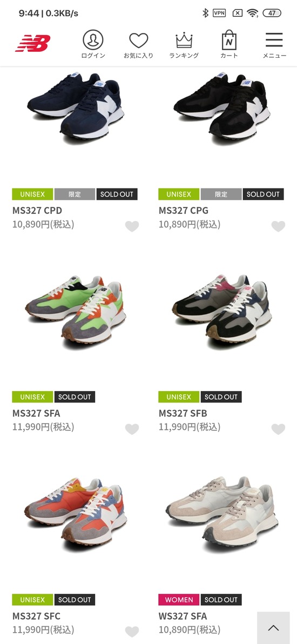Tap the 限定 tag on MS327 CPD
This screenshot has width=297, height=644.
(75, 194)
